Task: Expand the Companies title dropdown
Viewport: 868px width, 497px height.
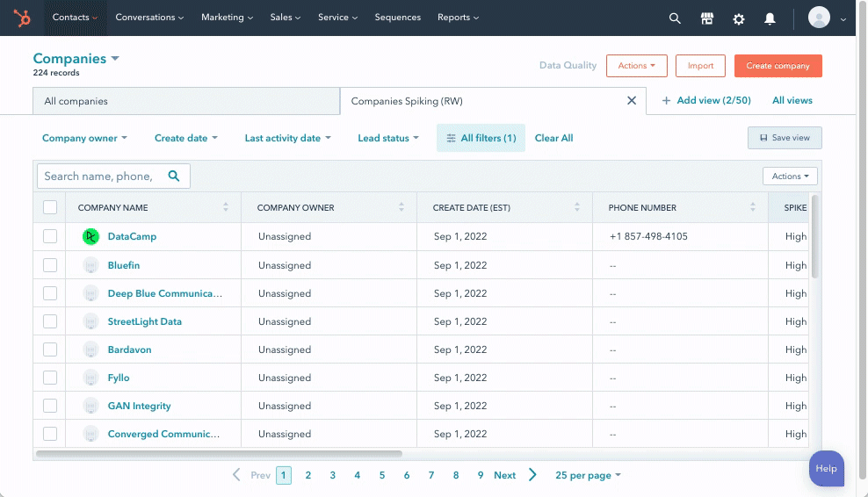Action: [x=115, y=58]
